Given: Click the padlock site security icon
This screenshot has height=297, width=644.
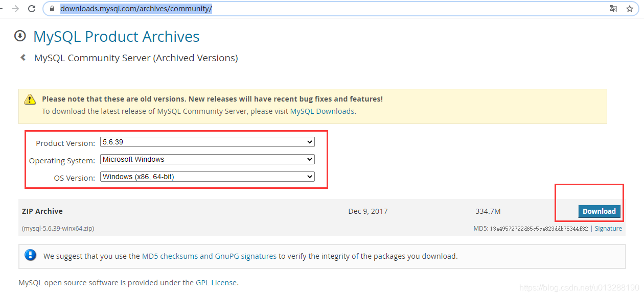Looking at the screenshot, I should coord(52,9).
